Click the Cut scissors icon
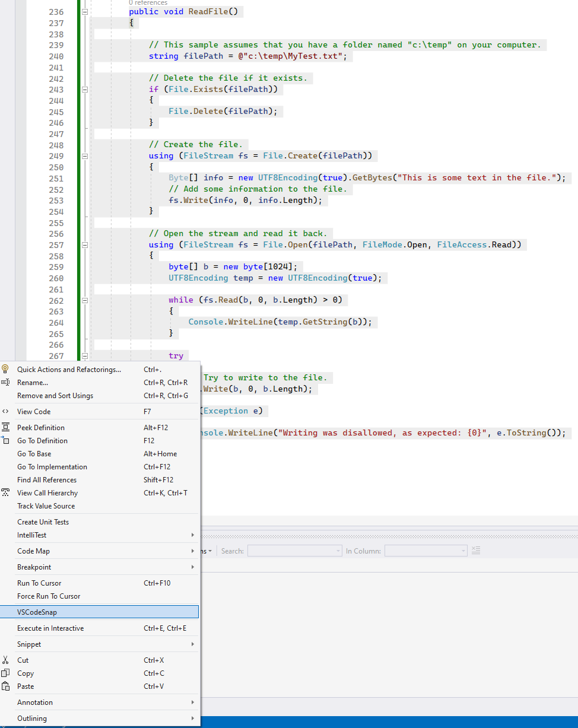578x728 pixels. [5, 660]
